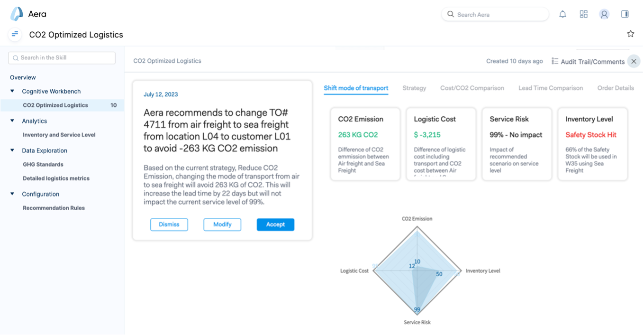Switch to the Strategy tab

(x=414, y=88)
